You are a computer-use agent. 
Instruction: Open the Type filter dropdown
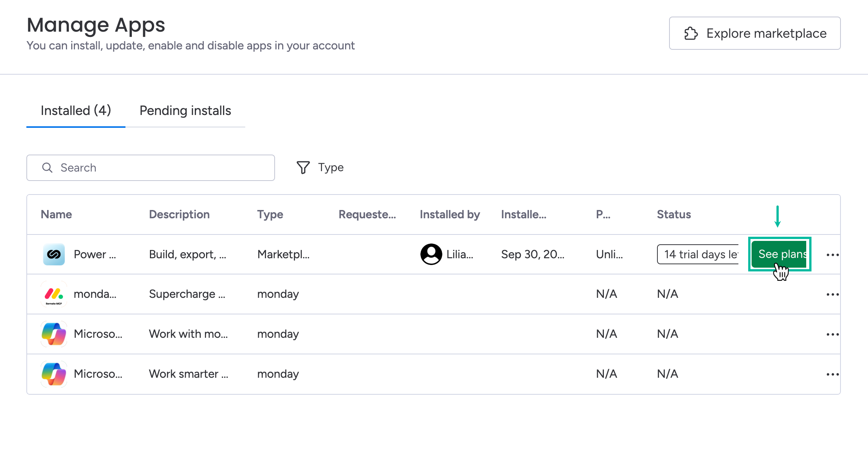(x=320, y=167)
